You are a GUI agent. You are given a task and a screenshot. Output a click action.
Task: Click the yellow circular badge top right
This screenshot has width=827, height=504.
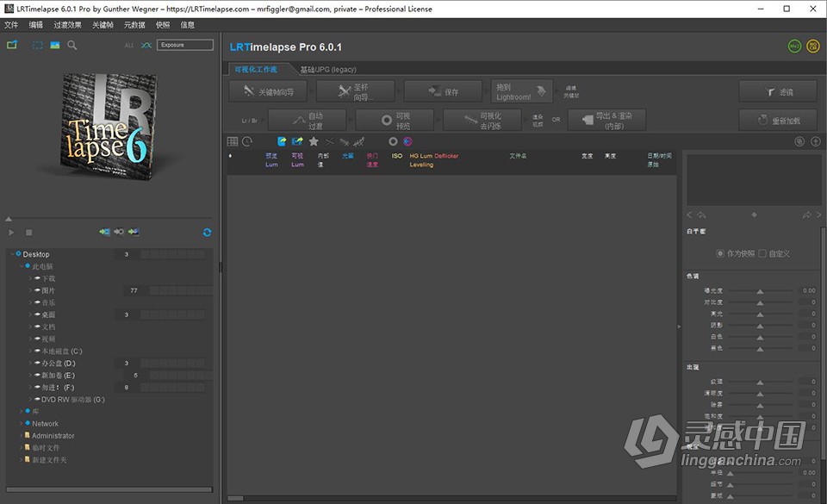tap(813, 47)
